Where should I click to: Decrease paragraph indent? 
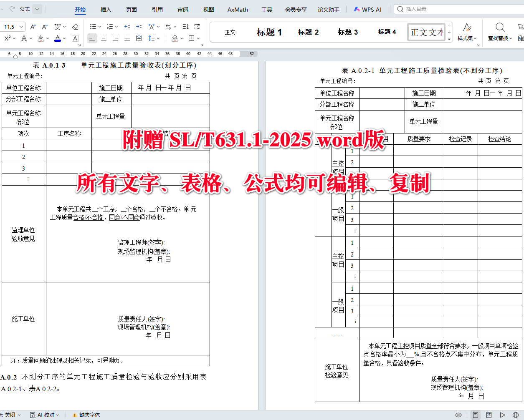click(x=127, y=27)
